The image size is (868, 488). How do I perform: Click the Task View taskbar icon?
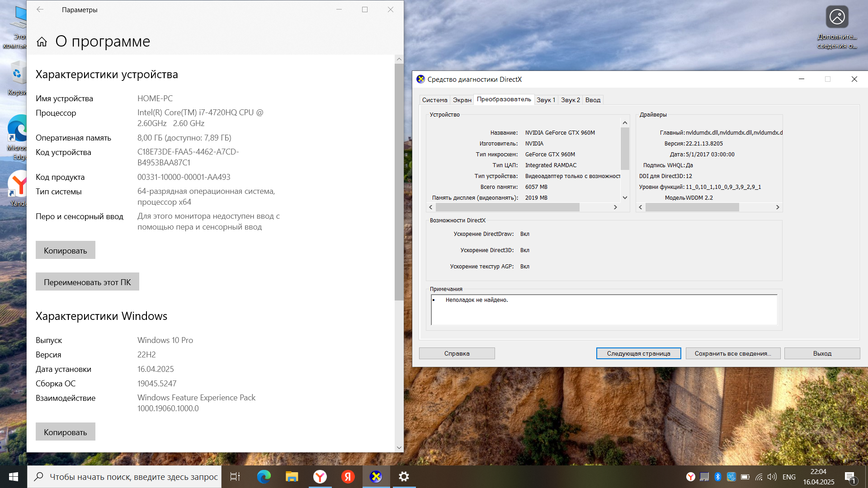[x=235, y=477]
